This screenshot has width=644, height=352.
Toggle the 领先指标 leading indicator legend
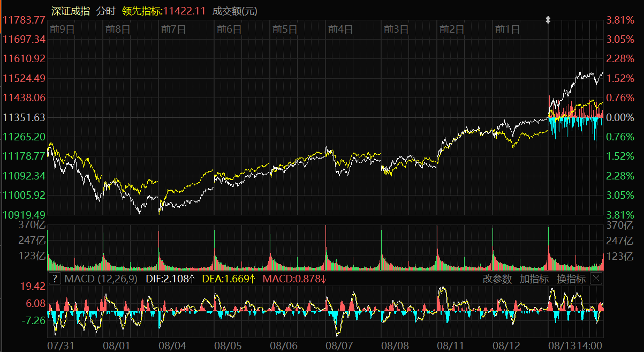click(x=164, y=11)
